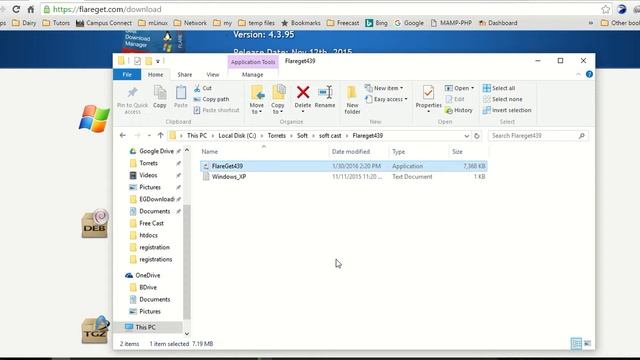Open file History from the ribbon
Image resolution: width=640 pixels, height=360 pixels.
[459, 110]
